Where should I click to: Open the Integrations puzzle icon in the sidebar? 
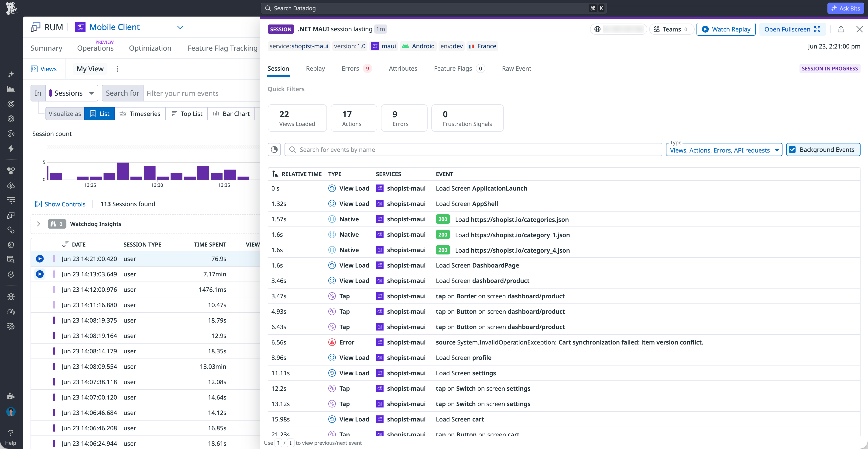(x=11, y=396)
